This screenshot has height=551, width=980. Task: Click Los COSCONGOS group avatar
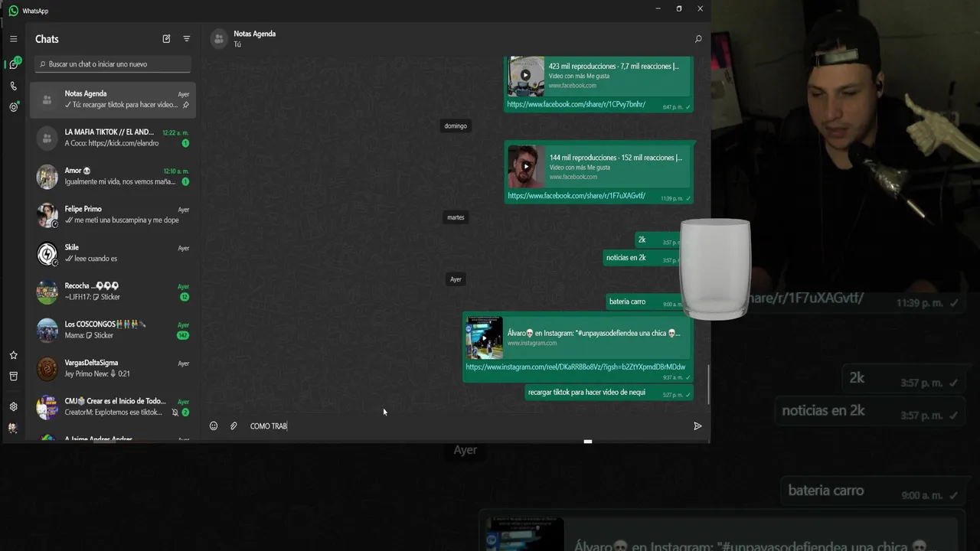tap(47, 330)
